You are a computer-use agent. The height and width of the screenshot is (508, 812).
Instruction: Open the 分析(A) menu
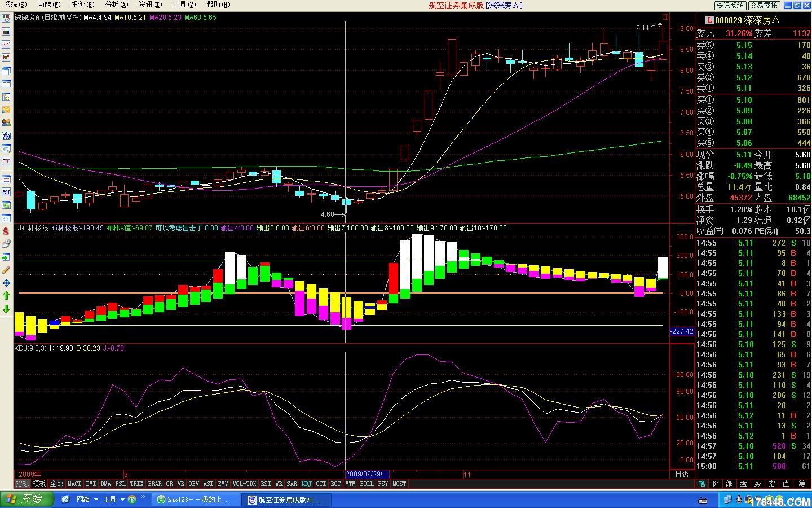[x=116, y=5]
